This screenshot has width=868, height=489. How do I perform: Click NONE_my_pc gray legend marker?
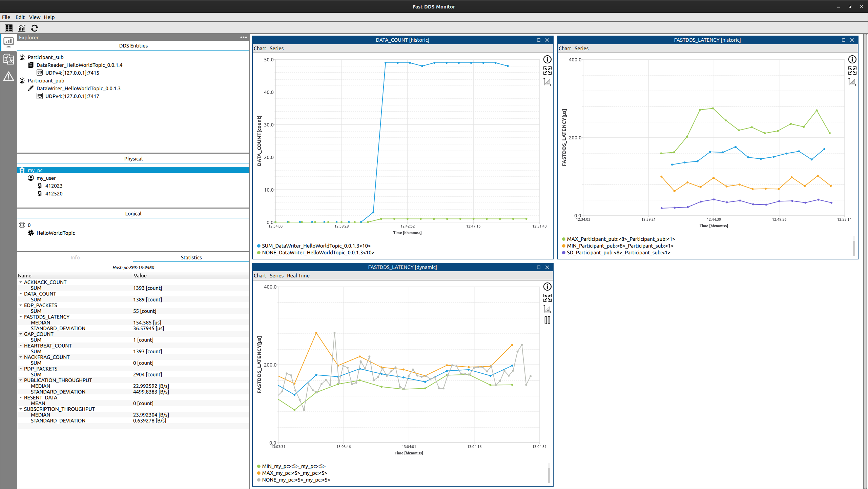click(259, 480)
